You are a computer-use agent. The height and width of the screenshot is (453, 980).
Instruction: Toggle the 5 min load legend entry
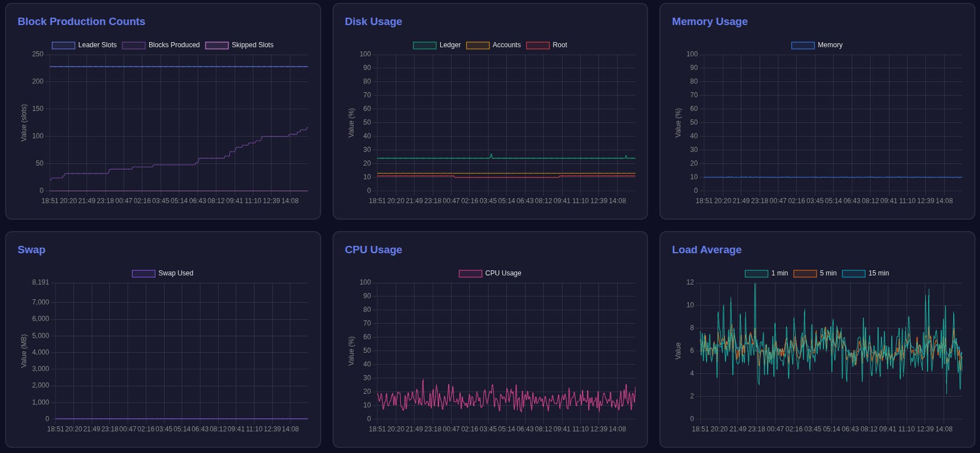coord(805,274)
